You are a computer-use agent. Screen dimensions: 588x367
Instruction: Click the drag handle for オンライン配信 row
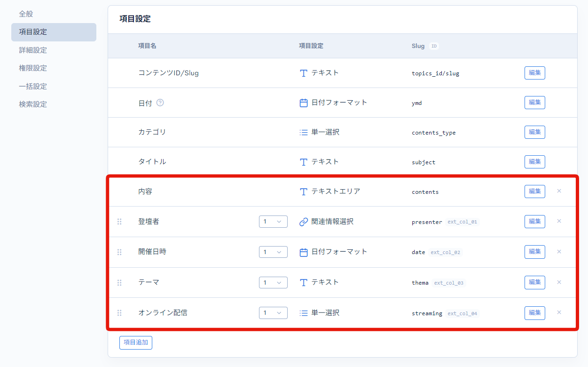point(119,313)
